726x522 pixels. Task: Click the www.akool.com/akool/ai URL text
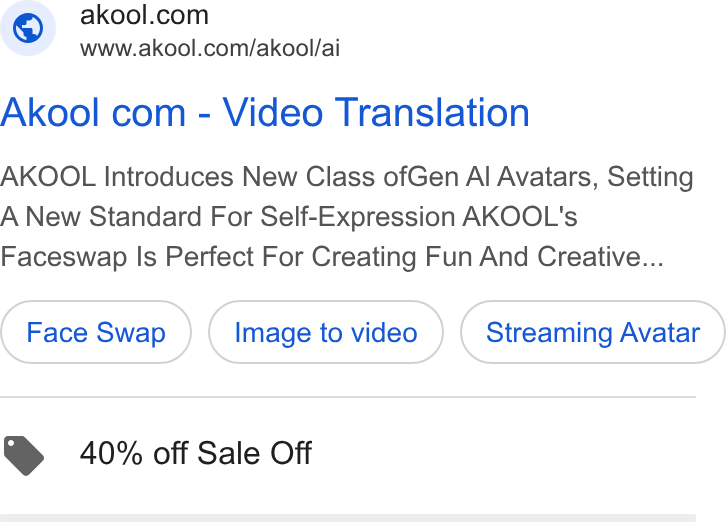(210, 48)
